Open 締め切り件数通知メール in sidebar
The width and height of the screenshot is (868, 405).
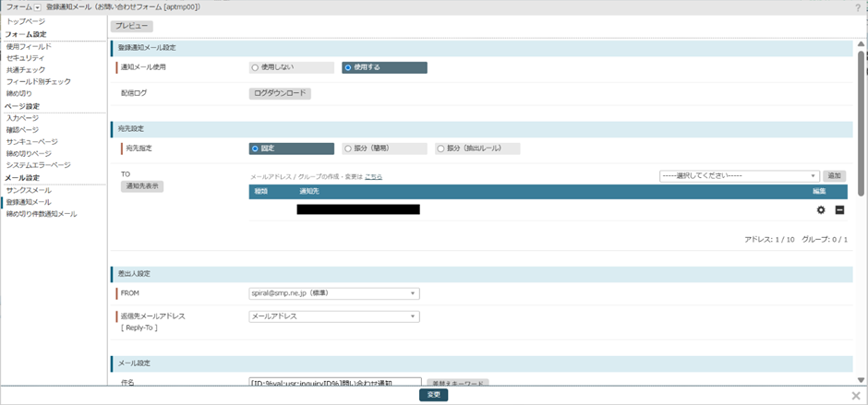(x=42, y=213)
